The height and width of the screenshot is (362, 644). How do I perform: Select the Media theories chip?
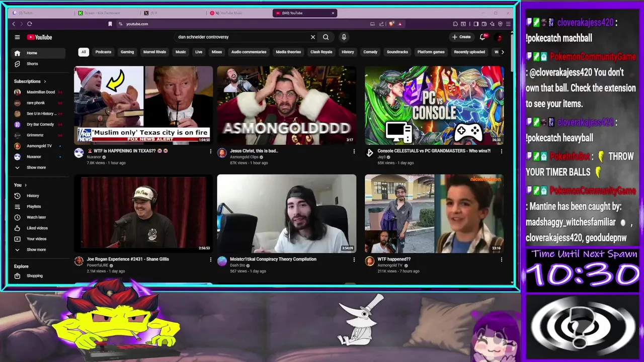pos(288,52)
